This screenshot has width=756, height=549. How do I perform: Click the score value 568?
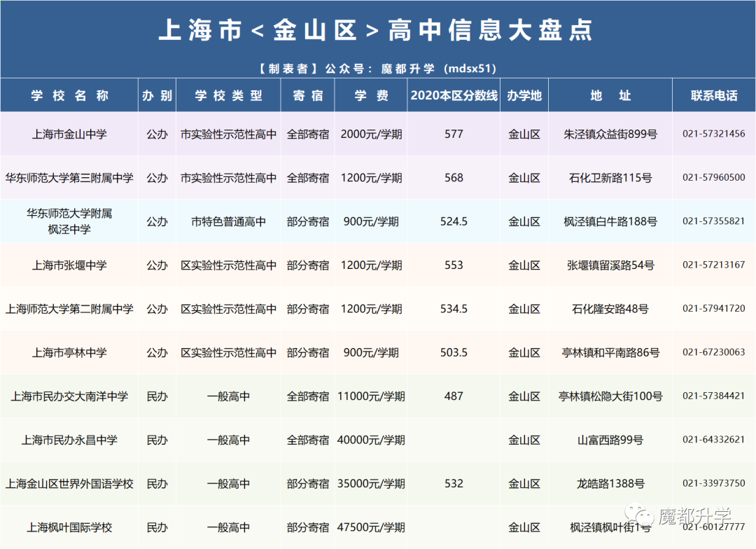click(x=454, y=178)
